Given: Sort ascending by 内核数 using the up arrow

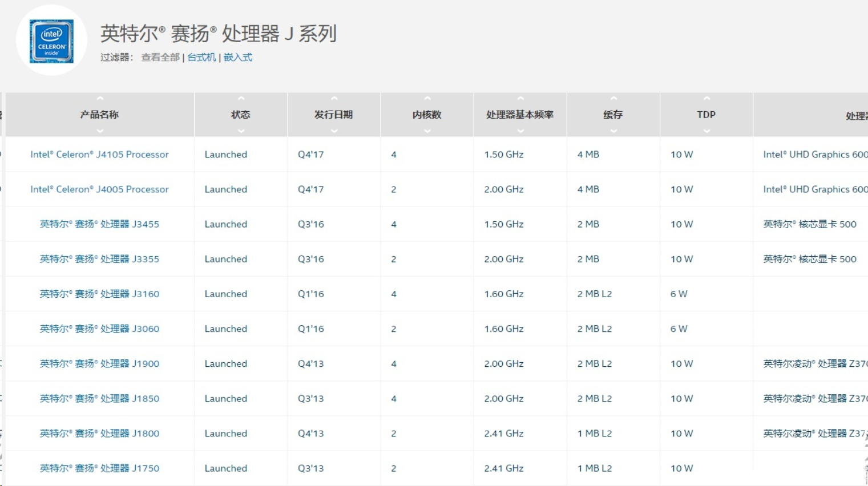Looking at the screenshot, I should click(427, 99).
